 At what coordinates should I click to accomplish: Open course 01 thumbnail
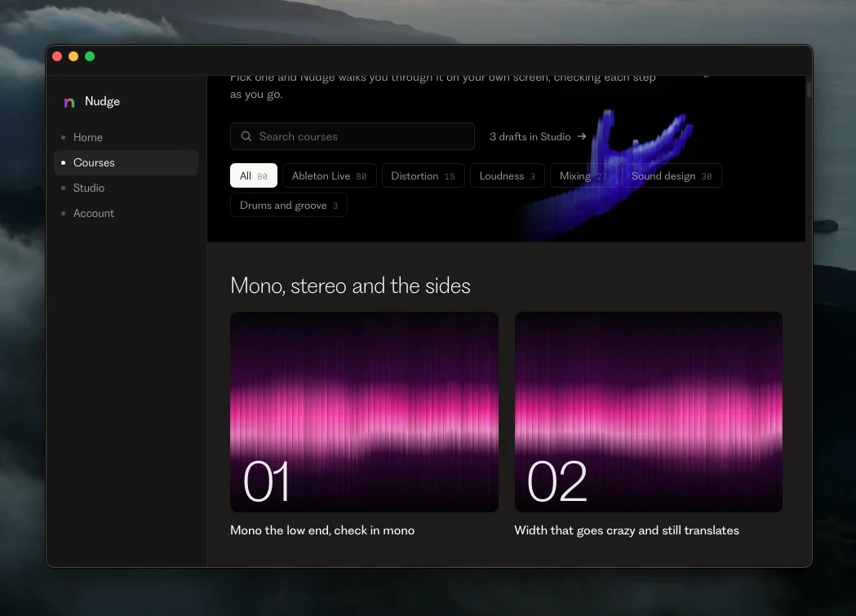click(x=364, y=412)
